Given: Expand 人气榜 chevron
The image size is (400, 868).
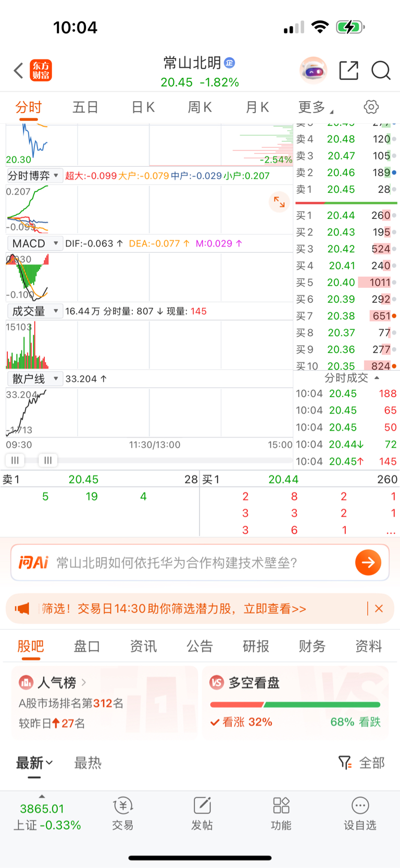Looking at the screenshot, I should [84, 682].
